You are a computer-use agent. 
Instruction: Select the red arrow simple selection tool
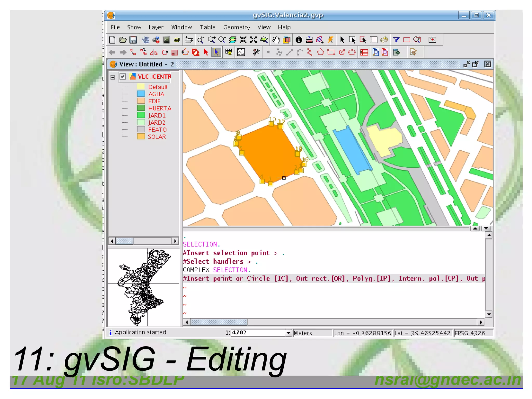pyautogui.click(x=206, y=52)
